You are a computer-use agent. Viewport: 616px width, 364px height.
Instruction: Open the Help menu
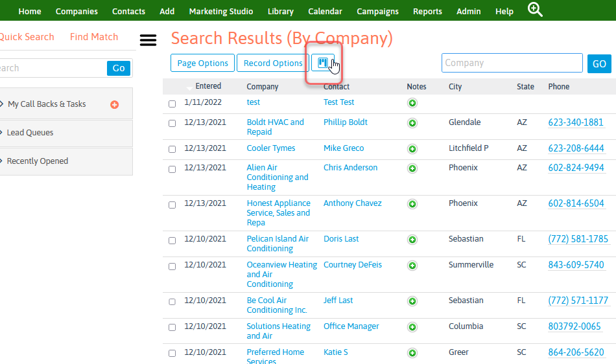pyautogui.click(x=504, y=12)
